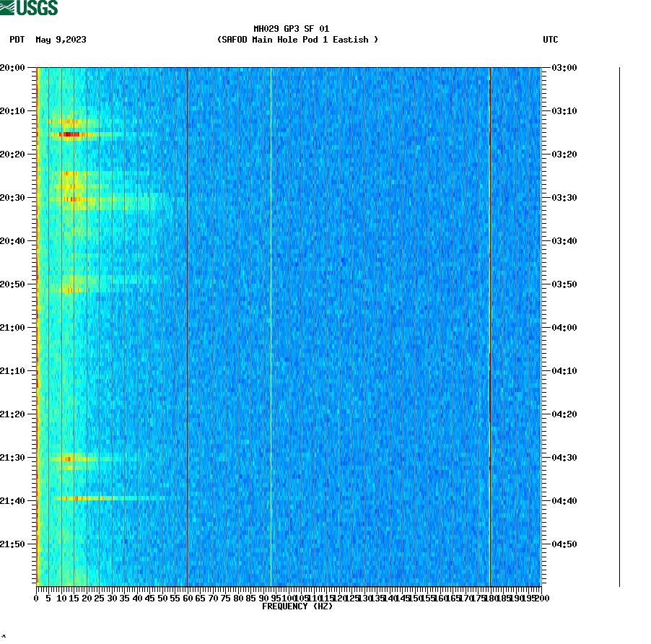
Task: Select the SAFOD Main Hole Pod 1 label
Action: (298, 40)
